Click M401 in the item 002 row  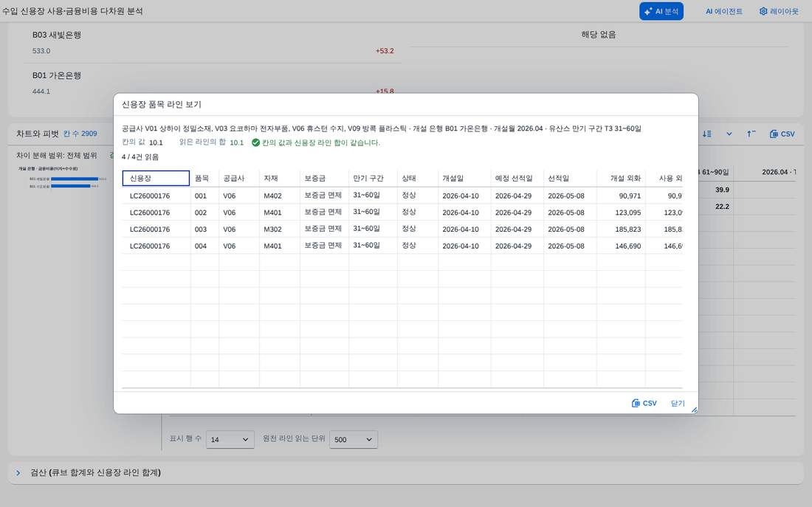pyautogui.click(x=280, y=213)
